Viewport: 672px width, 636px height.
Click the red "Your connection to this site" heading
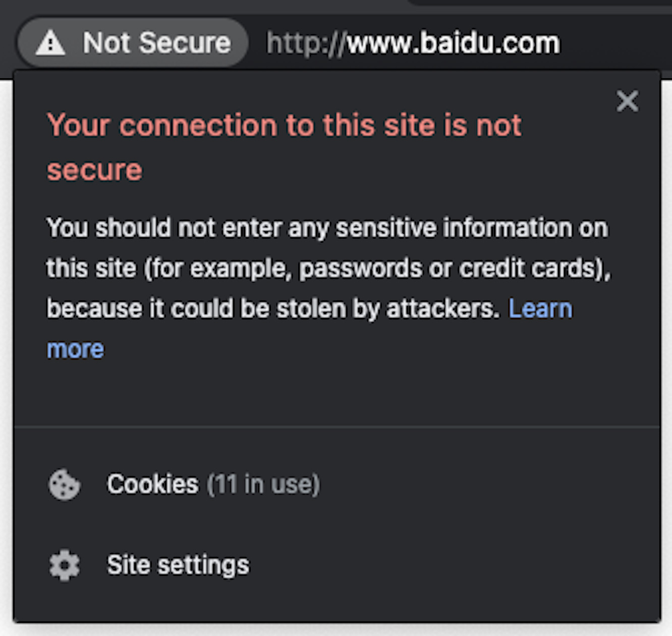click(x=284, y=125)
